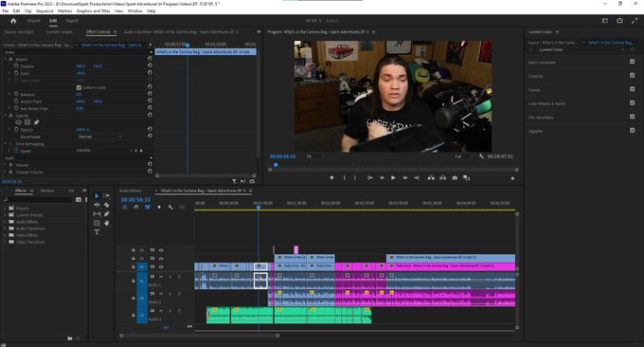Open the Sequence menu

tap(45, 11)
